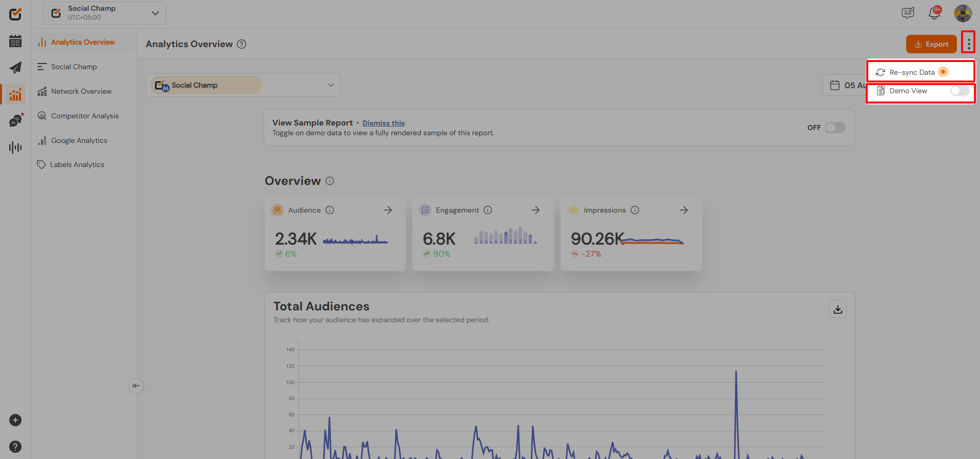Click info icon next to Overview heading
Viewport: 980px width, 459px height.
coord(330,181)
